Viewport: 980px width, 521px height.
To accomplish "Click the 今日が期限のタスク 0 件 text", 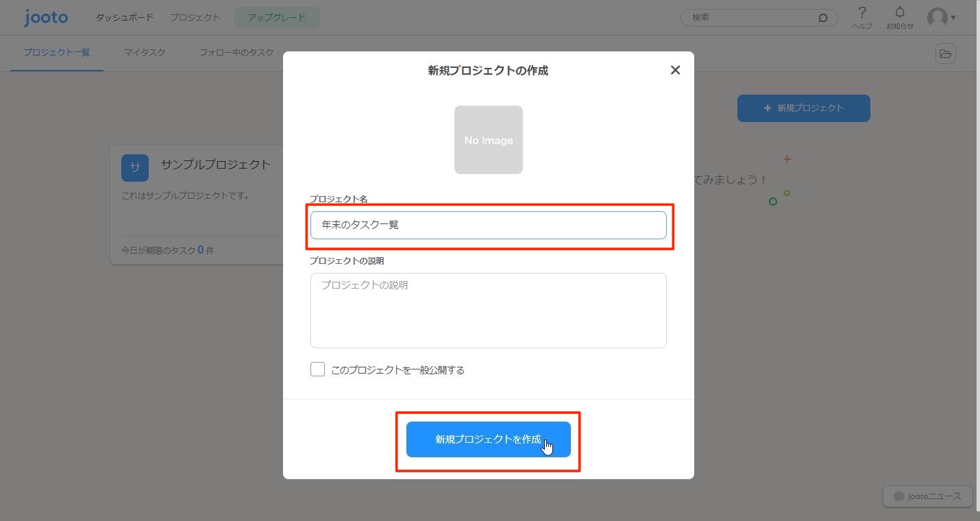I will click(x=168, y=250).
